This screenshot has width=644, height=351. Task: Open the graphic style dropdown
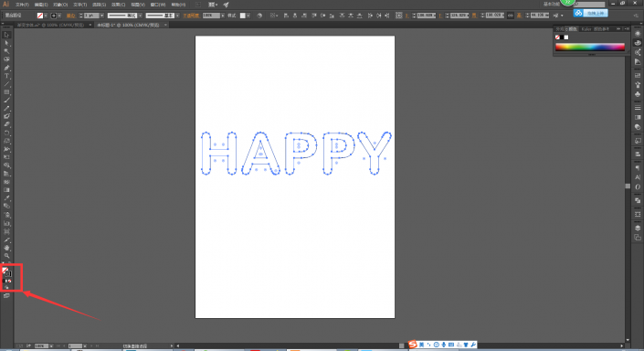pyautogui.click(x=248, y=16)
